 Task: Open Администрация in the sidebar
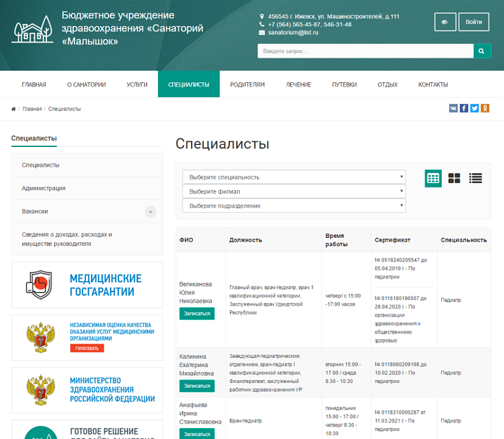87,188
